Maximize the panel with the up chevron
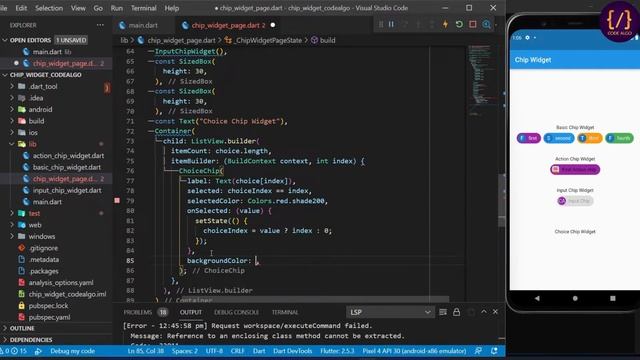Screen dimensions: 640x360 click(484, 311)
